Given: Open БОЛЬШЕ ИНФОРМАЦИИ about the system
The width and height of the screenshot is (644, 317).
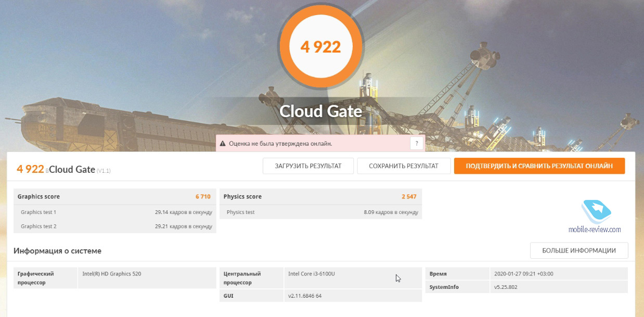Looking at the screenshot, I should [x=579, y=250].
